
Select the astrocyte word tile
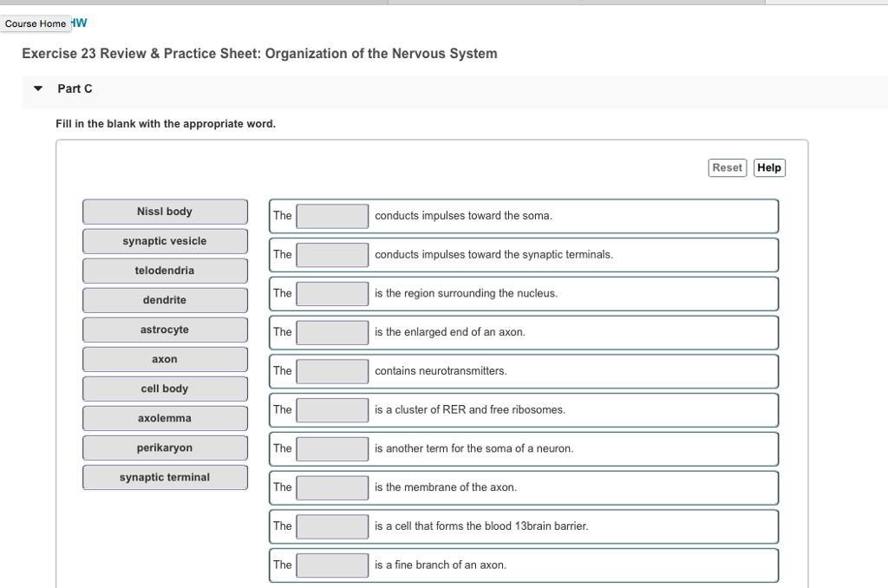(x=165, y=330)
